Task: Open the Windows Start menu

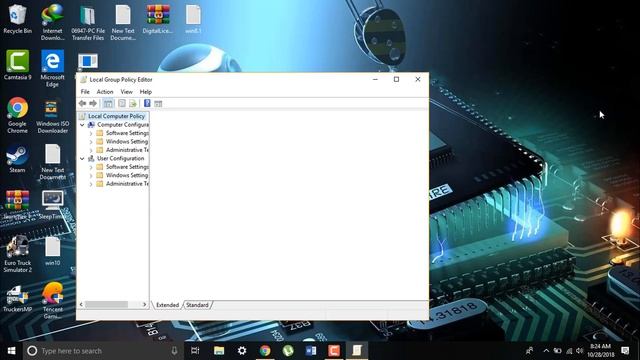Action: point(11,351)
